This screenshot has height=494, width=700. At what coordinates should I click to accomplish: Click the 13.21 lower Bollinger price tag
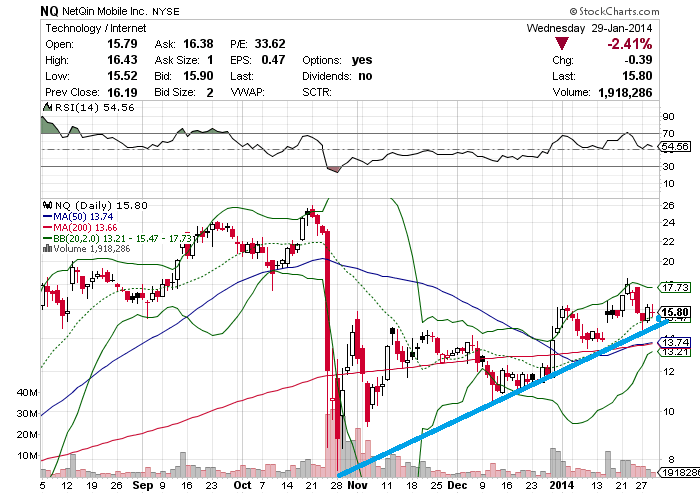[675, 352]
